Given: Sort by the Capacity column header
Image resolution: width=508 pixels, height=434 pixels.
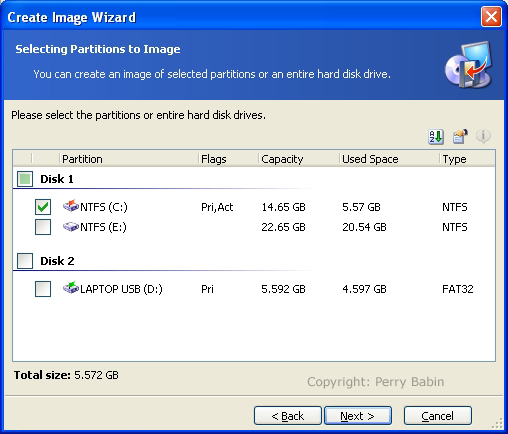Looking at the screenshot, I should (x=299, y=159).
